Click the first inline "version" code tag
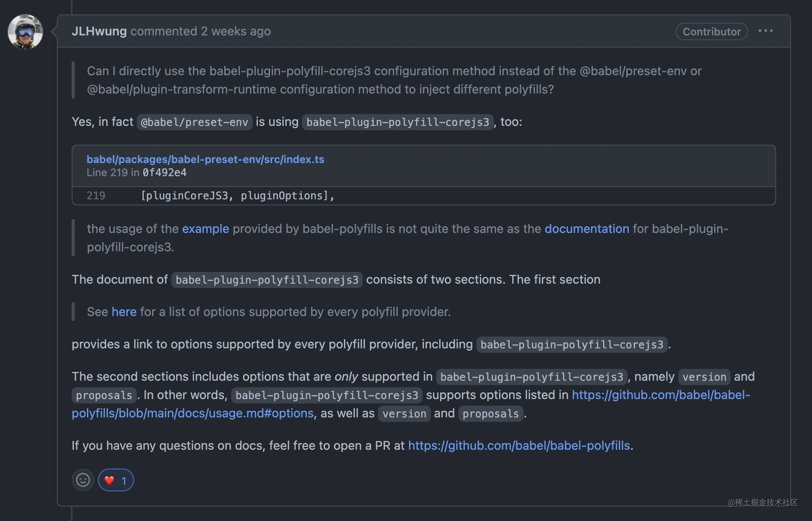The height and width of the screenshot is (521, 812). pyautogui.click(x=704, y=377)
